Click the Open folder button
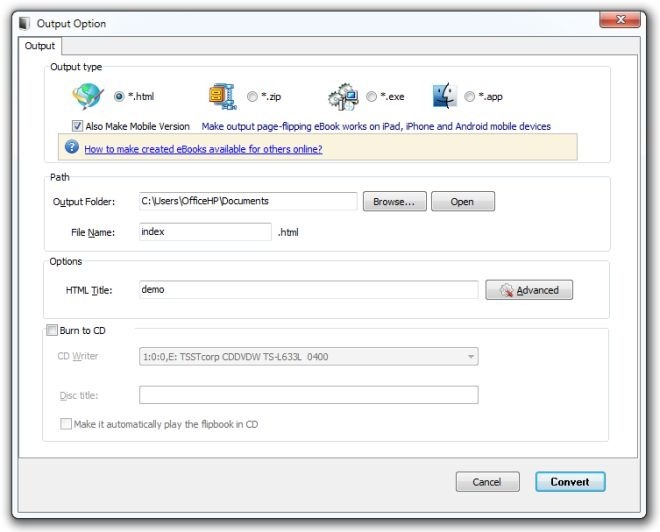The width and height of the screenshot is (660, 532). 463,201
